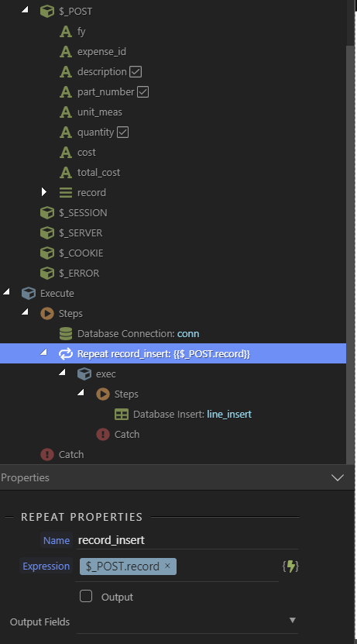Toggle the part_number field checkbox
The image size is (357, 644).
[142, 91]
